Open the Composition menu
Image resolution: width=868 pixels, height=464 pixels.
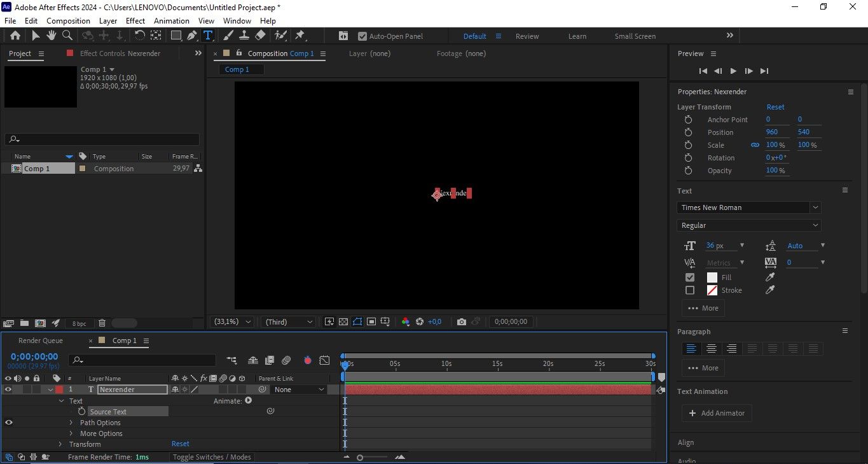coord(68,20)
